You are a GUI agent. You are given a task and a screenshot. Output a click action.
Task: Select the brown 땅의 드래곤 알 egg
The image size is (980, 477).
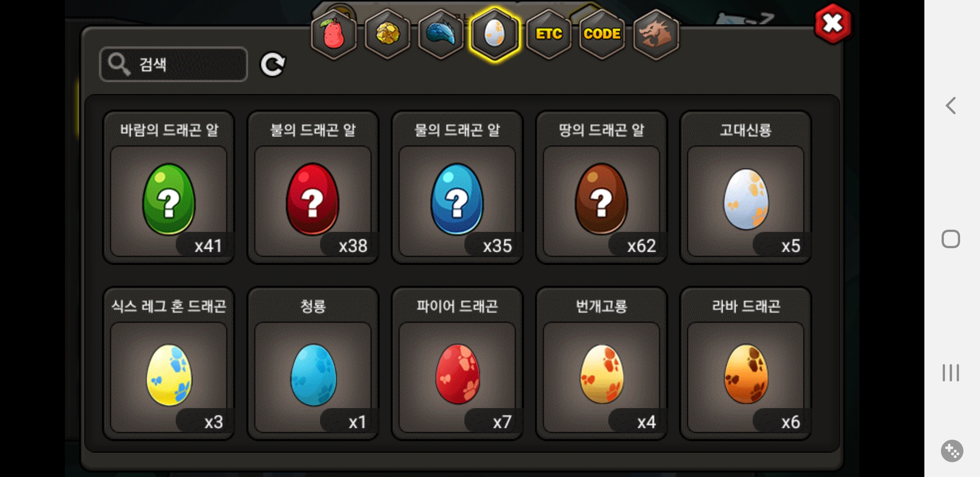[602, 187]
